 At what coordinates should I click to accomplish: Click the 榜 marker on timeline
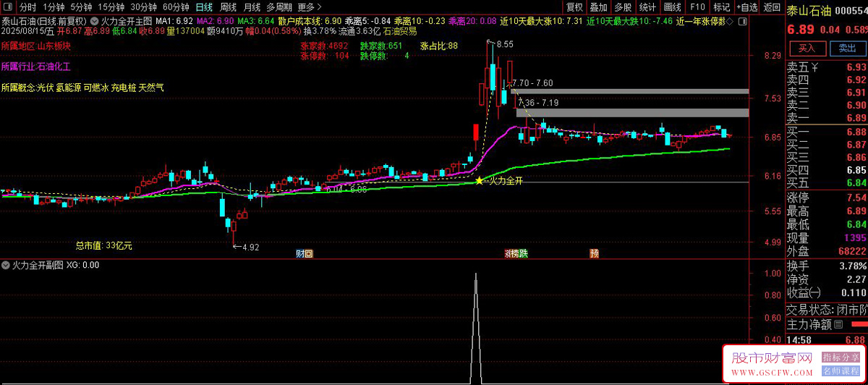click(x=514, y=253)
